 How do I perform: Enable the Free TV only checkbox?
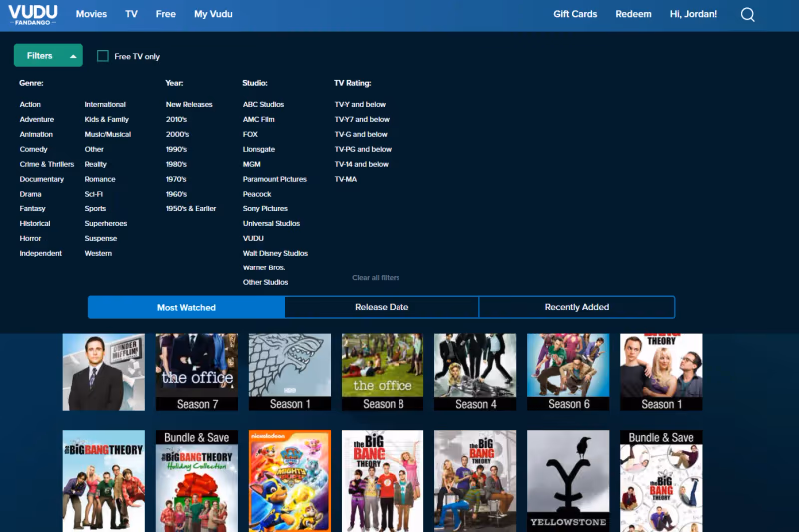pos(103,56)
